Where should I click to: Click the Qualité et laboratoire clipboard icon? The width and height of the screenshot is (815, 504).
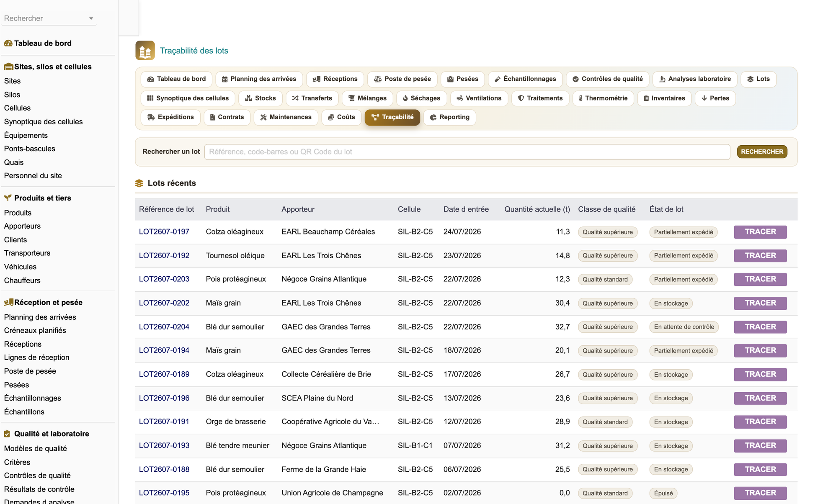coord(7,434)
